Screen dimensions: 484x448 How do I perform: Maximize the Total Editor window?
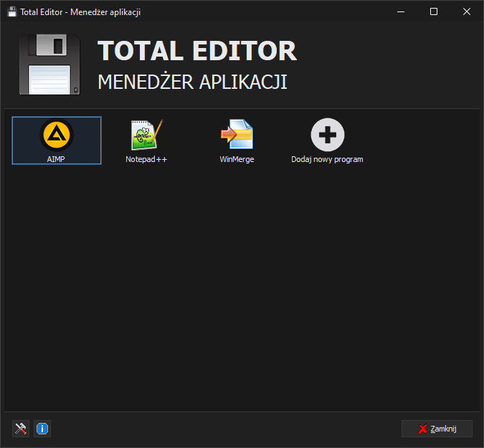coord(434,11)
